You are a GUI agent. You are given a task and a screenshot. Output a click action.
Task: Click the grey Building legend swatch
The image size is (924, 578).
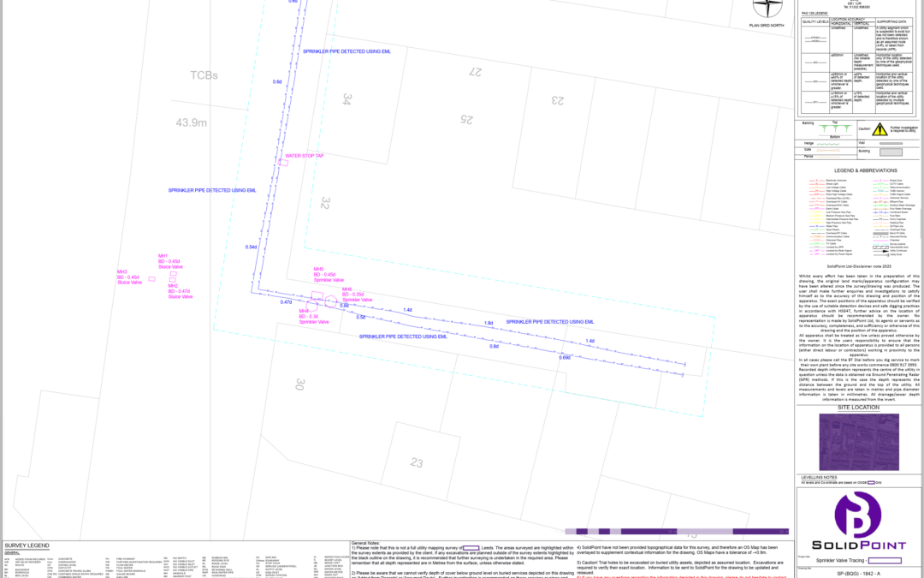[x=891, y=152]
